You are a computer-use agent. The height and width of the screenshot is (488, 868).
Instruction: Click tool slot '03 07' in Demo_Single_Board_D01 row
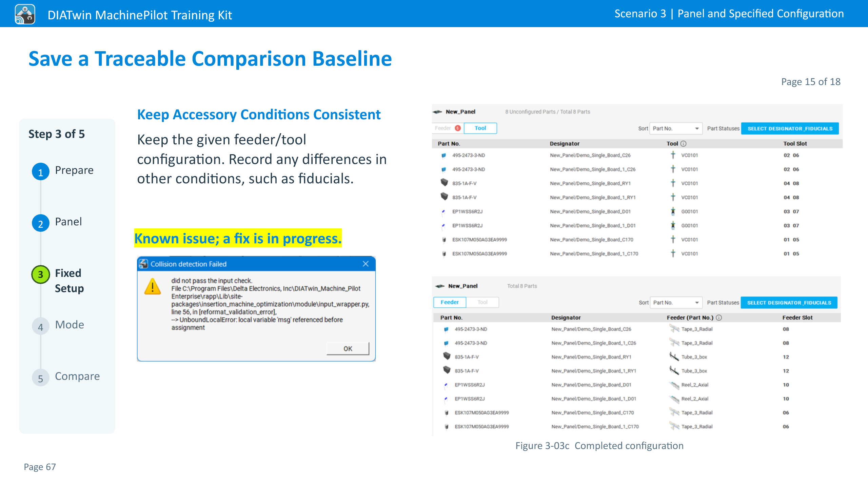pyautogui.click(x=791, y=211)
